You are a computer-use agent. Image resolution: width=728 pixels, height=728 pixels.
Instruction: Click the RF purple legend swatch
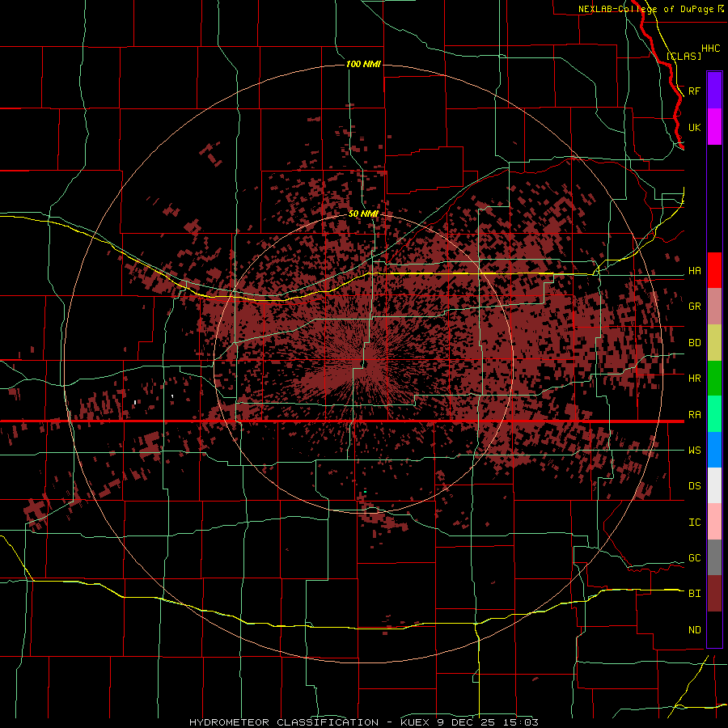coord(714,91)
